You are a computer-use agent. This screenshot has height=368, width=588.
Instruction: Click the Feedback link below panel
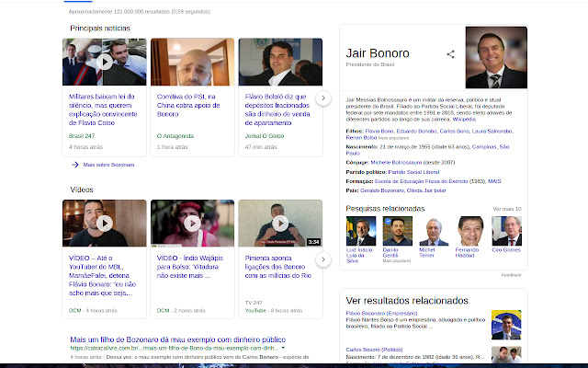(x=511, y=275)
